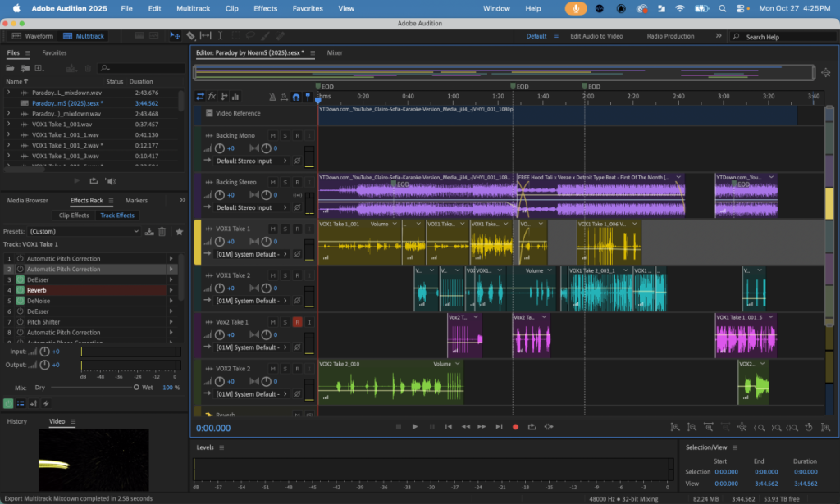Solo the VOX1 Take 2 track
Screen dimensions: 840x504
pos(285,275)
